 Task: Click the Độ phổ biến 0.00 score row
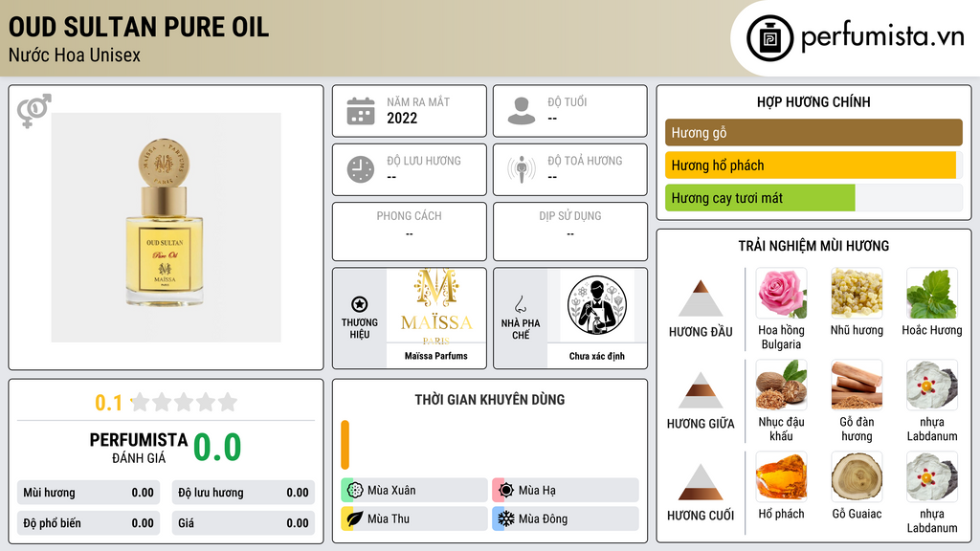coord(88,523)
